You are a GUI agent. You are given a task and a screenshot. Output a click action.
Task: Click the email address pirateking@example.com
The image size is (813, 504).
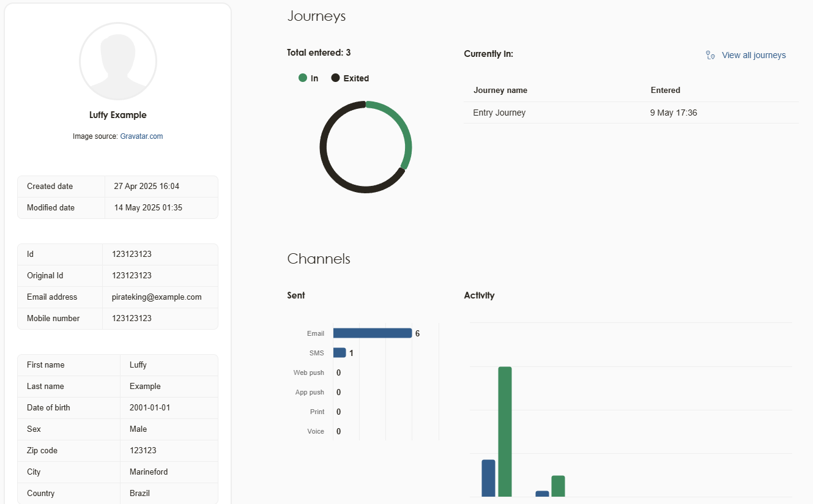157,297
